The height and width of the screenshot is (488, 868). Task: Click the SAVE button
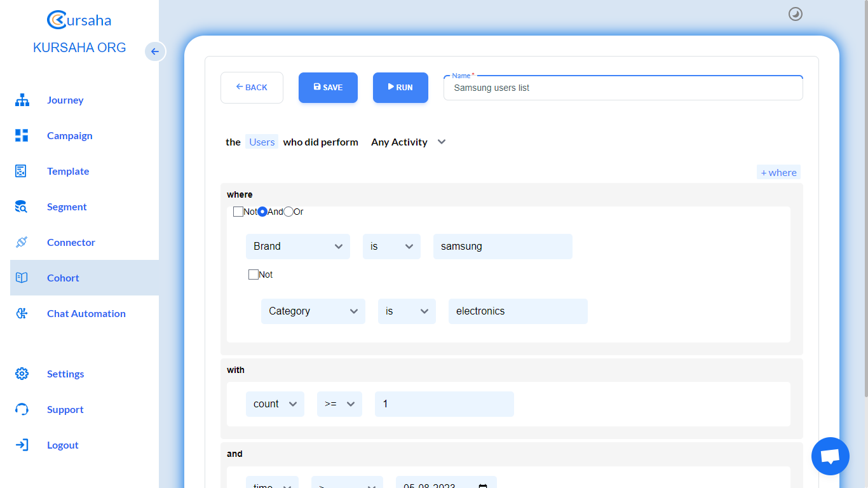click(328, 88)
